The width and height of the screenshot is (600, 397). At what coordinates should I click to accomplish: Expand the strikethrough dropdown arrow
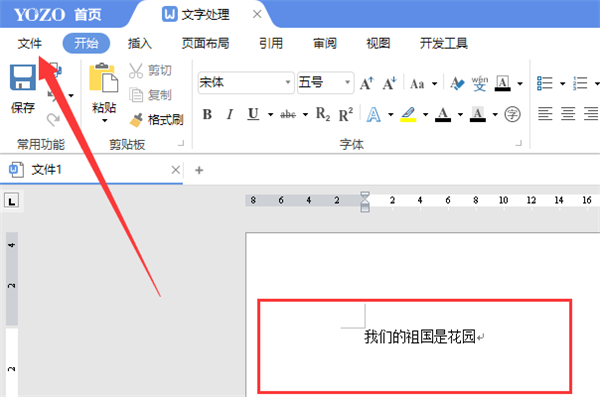305,114
